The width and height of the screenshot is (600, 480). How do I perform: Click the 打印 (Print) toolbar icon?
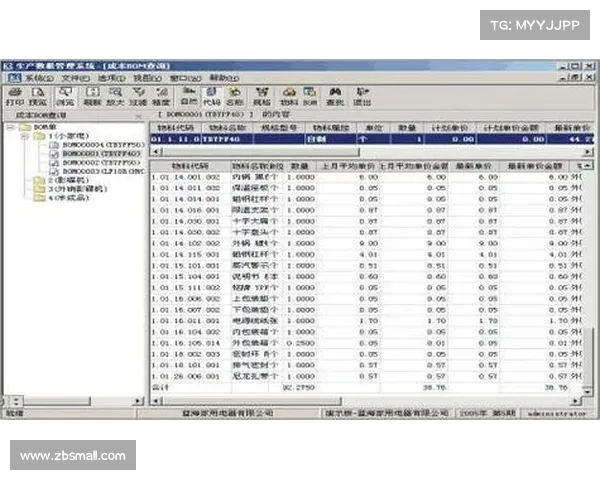[15, 97]
